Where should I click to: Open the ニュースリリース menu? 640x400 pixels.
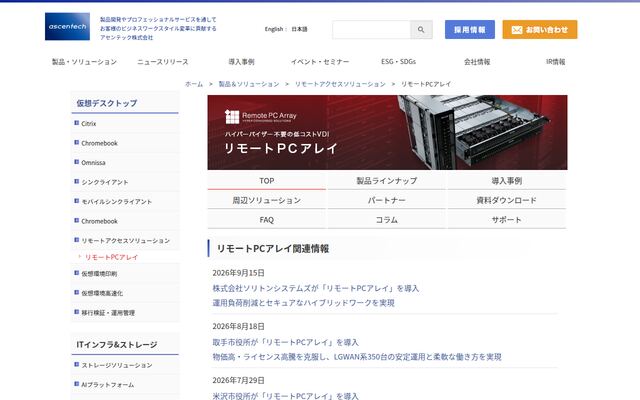[163, 62]
